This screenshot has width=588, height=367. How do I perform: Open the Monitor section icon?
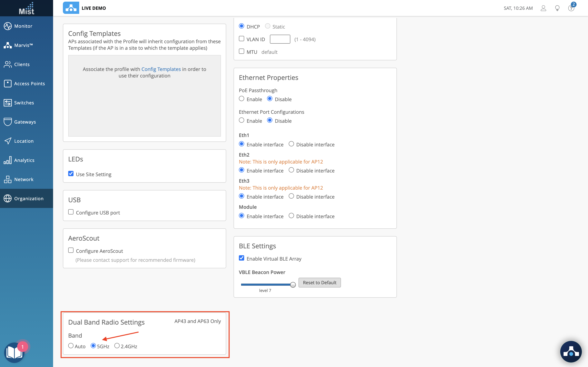(8, 26)
